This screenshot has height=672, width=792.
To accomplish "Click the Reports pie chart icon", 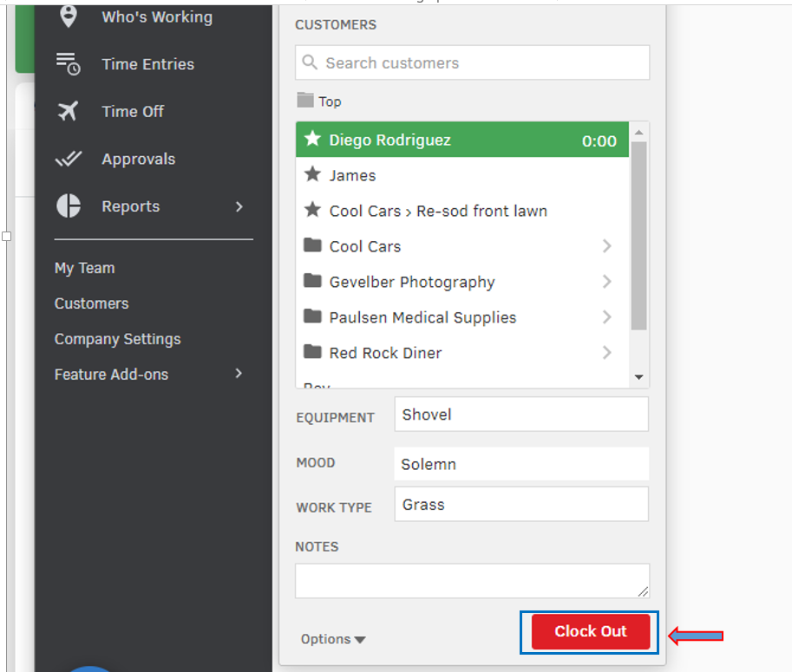I will click(68, 206).
